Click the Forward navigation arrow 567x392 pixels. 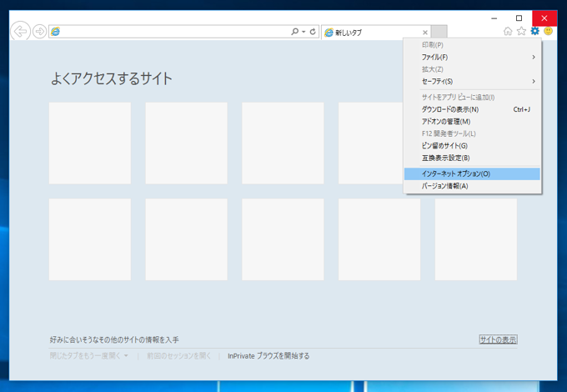point(40,32)
